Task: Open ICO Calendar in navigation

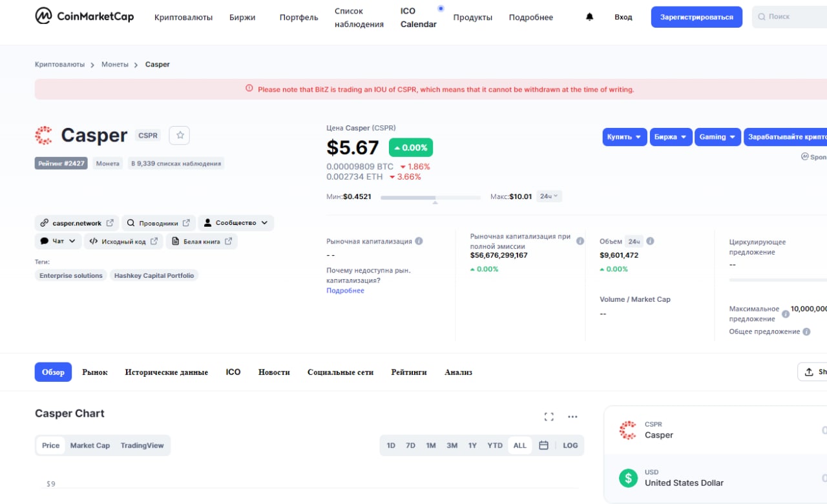Action: point(419,17)
